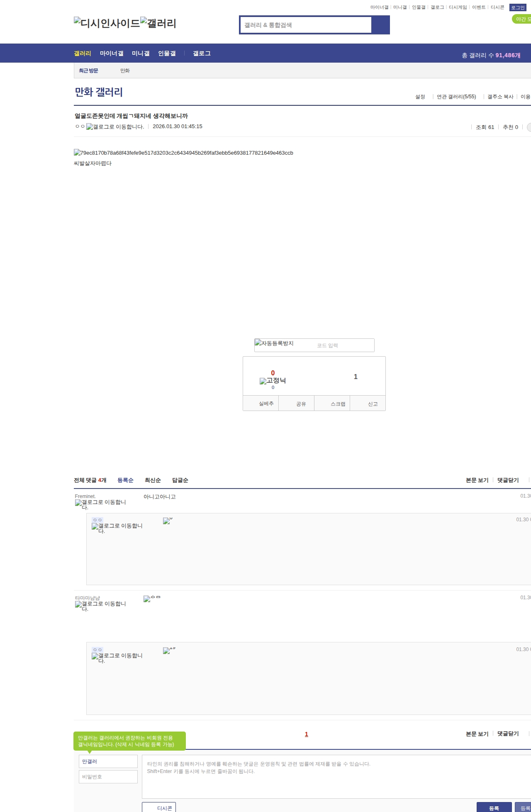The width and height of the screenshot is (531, 812).
Task: Click the 고정닉 recommendation icon
Action: pos(273,381)
